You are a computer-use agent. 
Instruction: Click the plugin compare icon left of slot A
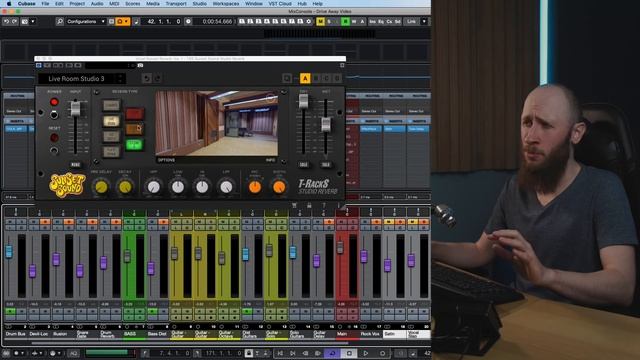click(x=287, y=78)
